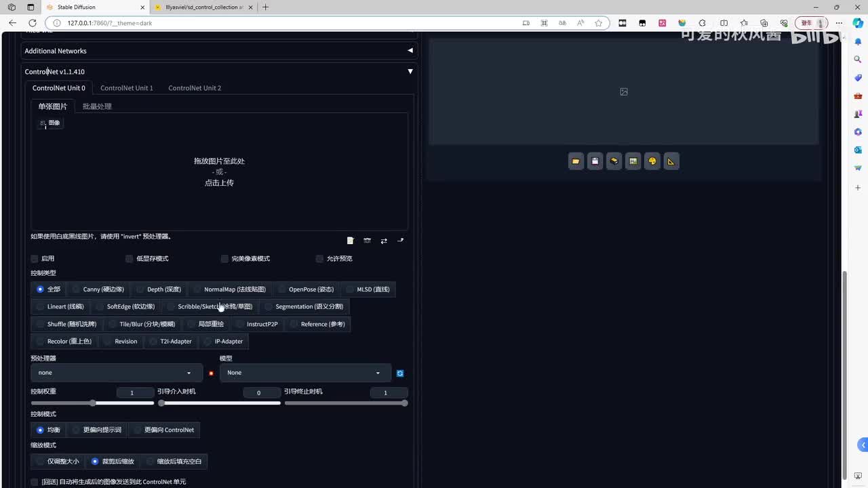Viewport: 868px width, 488px height.
Task: Open the 预处理器 preprocessor dropdown
Action: pyautogui.click(x=116, y=373)
